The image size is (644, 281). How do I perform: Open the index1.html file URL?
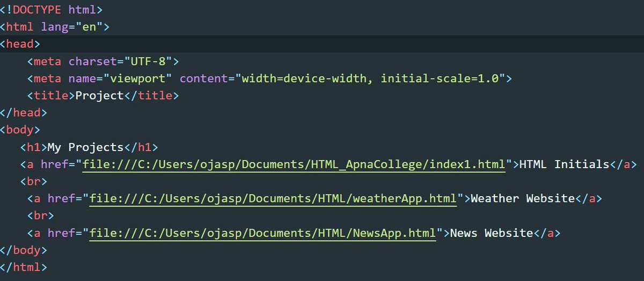coord(294,164)
